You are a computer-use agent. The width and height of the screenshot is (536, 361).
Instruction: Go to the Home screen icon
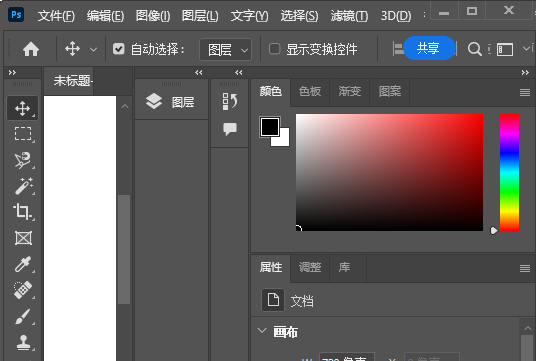pos(31,49)
